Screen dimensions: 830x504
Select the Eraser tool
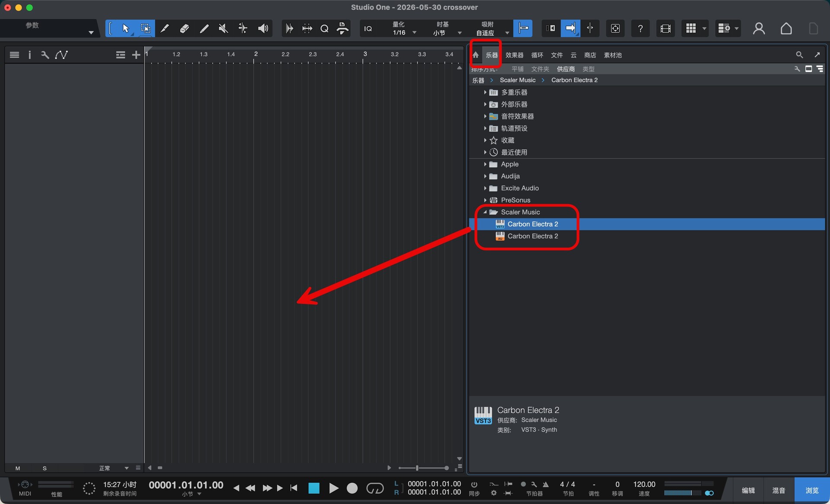(184, 29)
